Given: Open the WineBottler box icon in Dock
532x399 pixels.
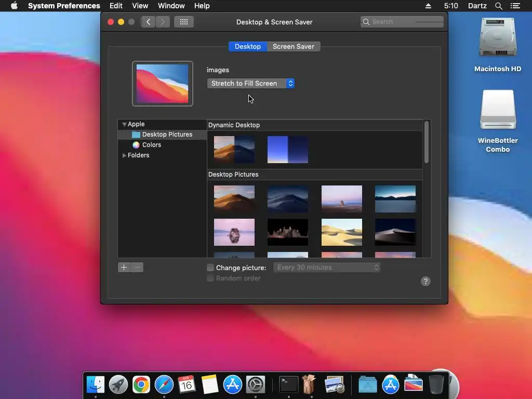Looking at the screenshot, I should point(309,384).
